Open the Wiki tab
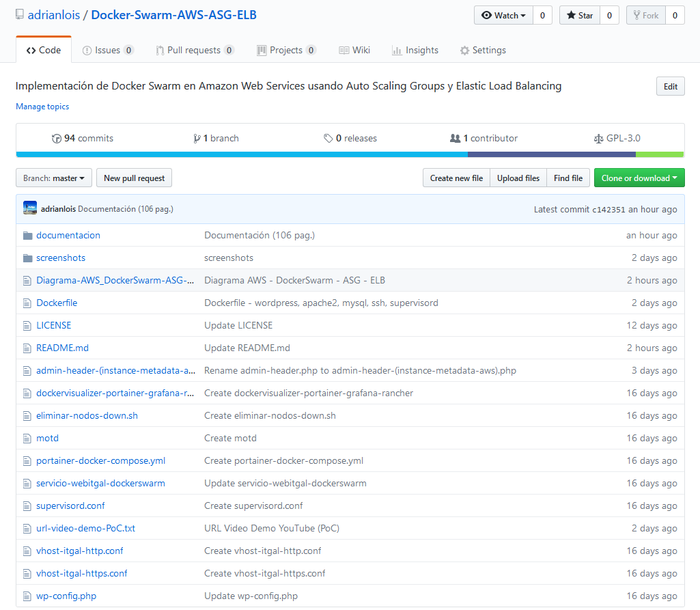 (x=354, y=50)
